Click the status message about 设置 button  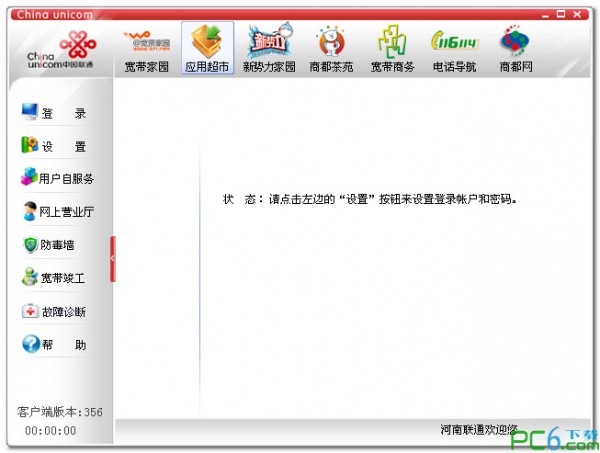pos(370,199)
